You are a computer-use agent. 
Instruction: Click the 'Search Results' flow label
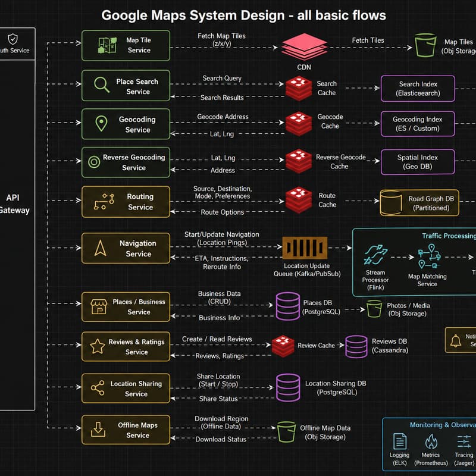point(222,98)
